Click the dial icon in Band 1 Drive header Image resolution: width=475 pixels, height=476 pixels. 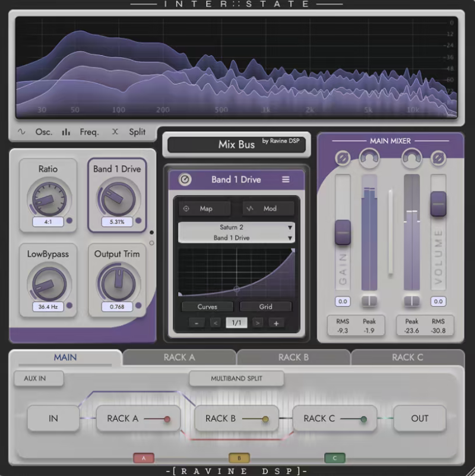(185, 179)
